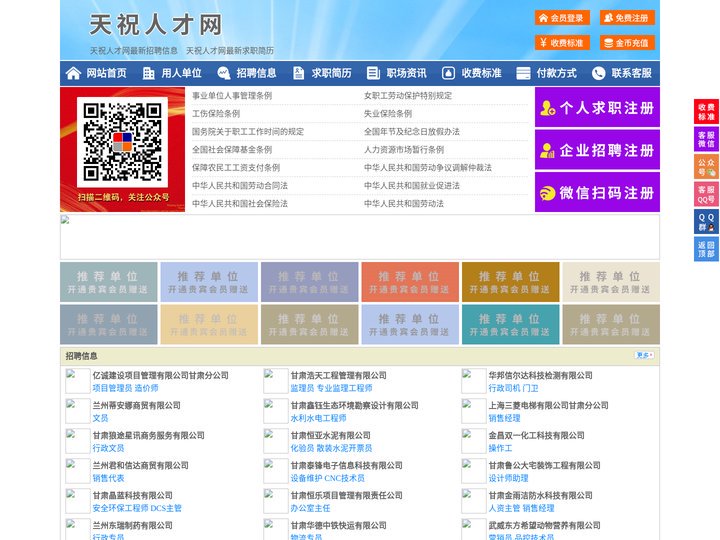Click 天祝人才网 site title logo
This screenshot has width=720, height=540.
(156, 24)
